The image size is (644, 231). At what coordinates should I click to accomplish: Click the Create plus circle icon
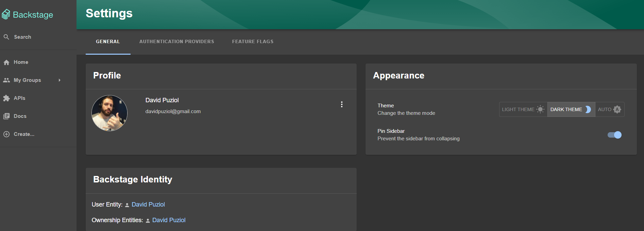click(x=6, y=134)
